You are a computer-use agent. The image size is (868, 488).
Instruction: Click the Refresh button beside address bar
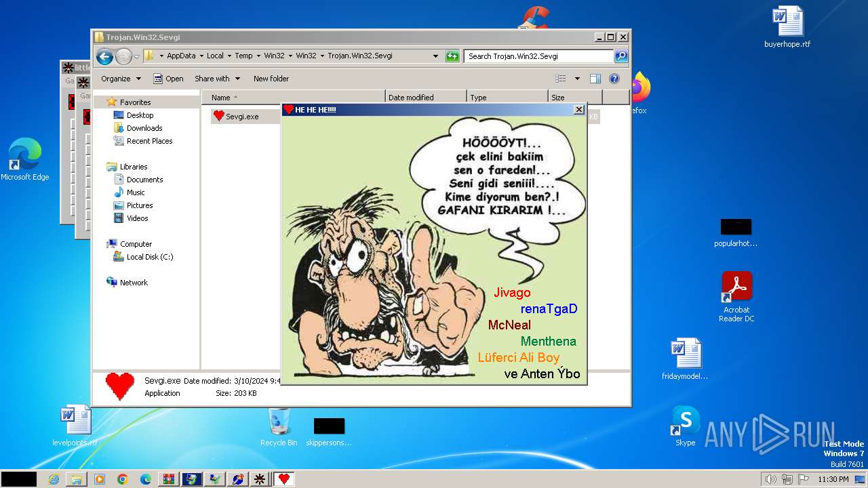(x=452, y=56)
